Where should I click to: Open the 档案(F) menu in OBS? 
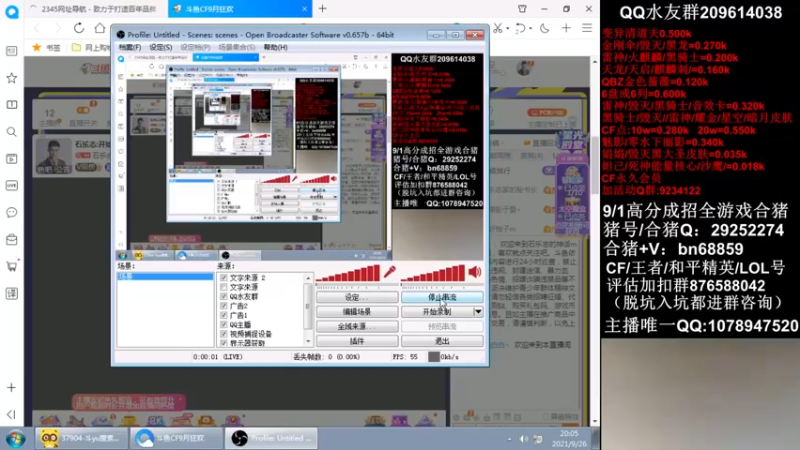point(130,47)
